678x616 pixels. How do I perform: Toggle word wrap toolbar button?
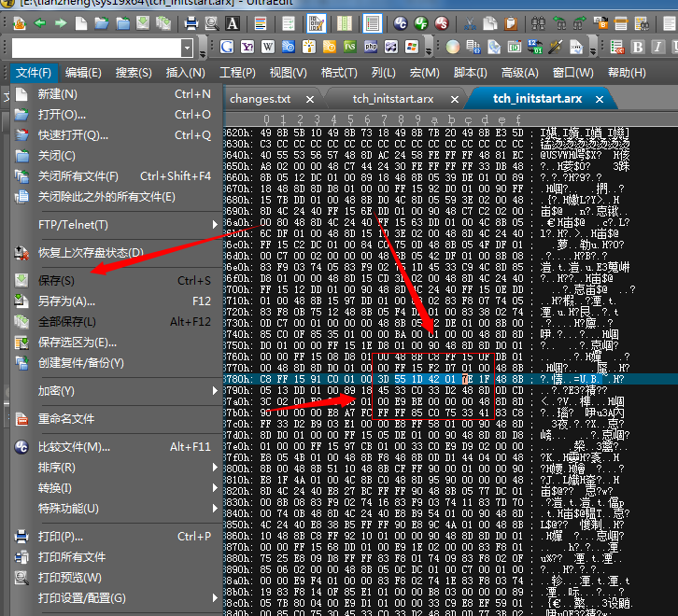click(x=289, y=23)
